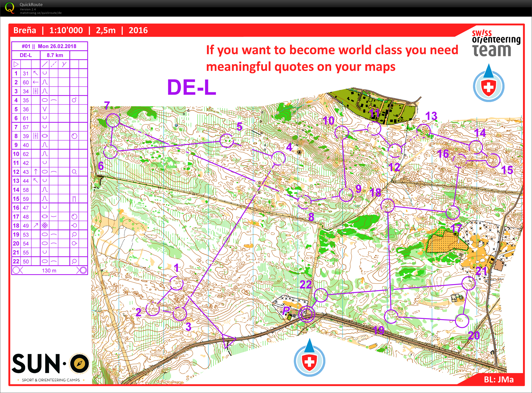This screenshot has width=532, height=393.
Task: Click the large purple DE-L course label
Action: point(191,87)
